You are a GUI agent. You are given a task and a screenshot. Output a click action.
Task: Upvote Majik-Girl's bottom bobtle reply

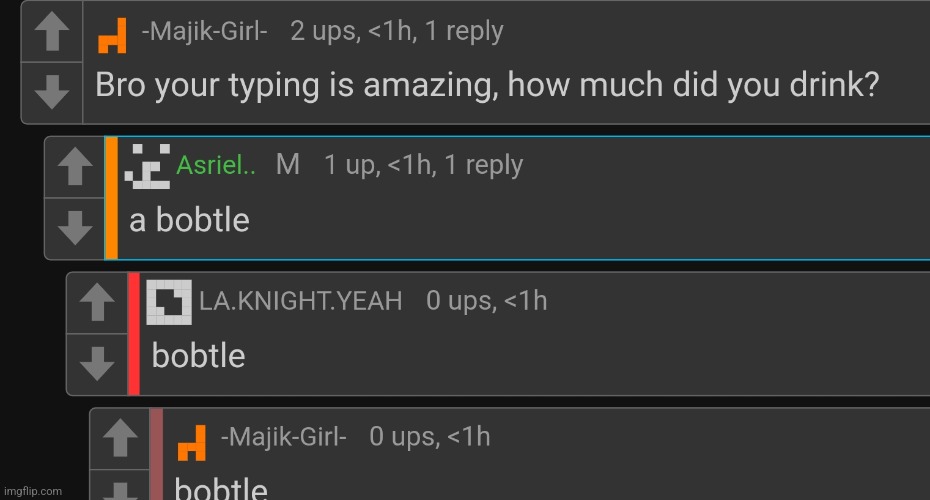[120, 438]
